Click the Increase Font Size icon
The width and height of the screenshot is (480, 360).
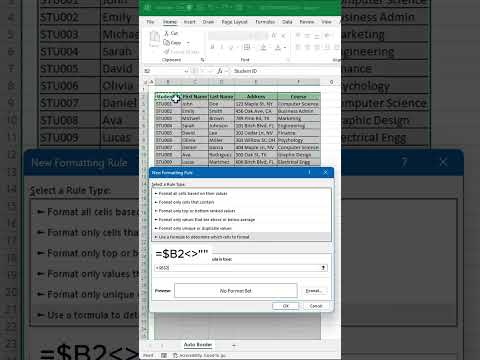274,35
